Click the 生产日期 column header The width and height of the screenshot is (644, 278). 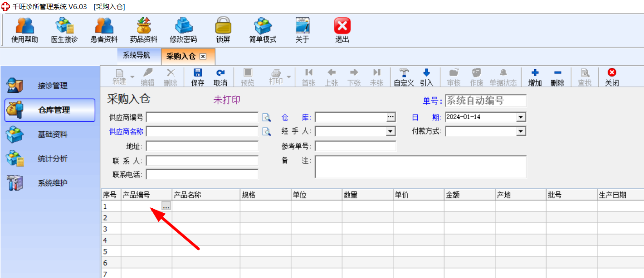coord(620,195)
